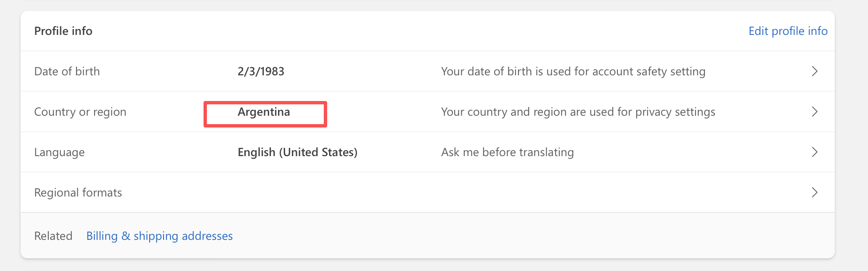
Task: Click the privacy settings description text
Action: pos(578,112)
